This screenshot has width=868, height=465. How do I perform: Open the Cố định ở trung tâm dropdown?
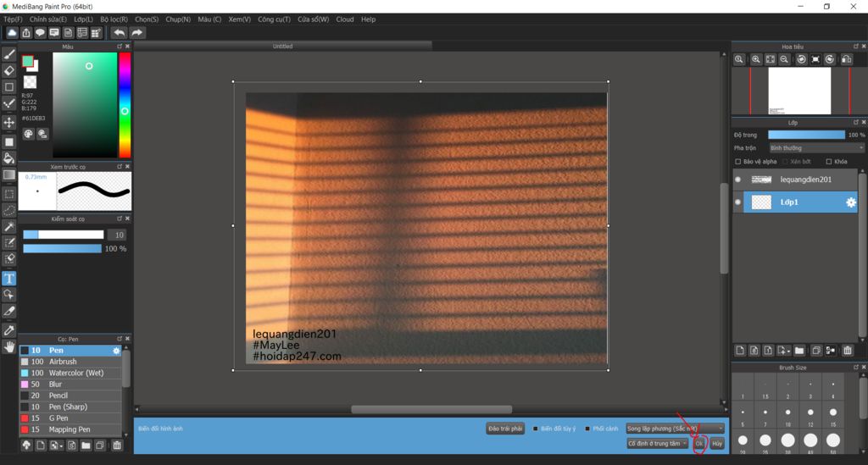[x=657, y=443]
